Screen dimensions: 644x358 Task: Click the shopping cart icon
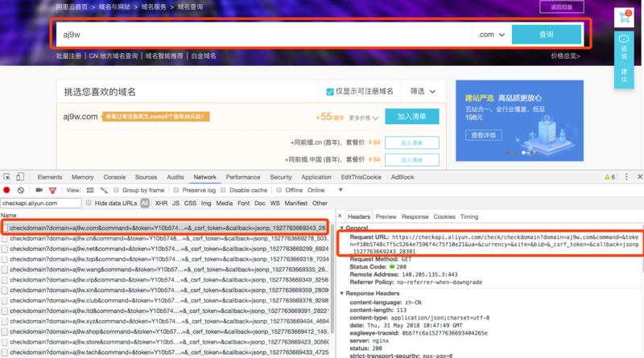[x=624, y=18]
